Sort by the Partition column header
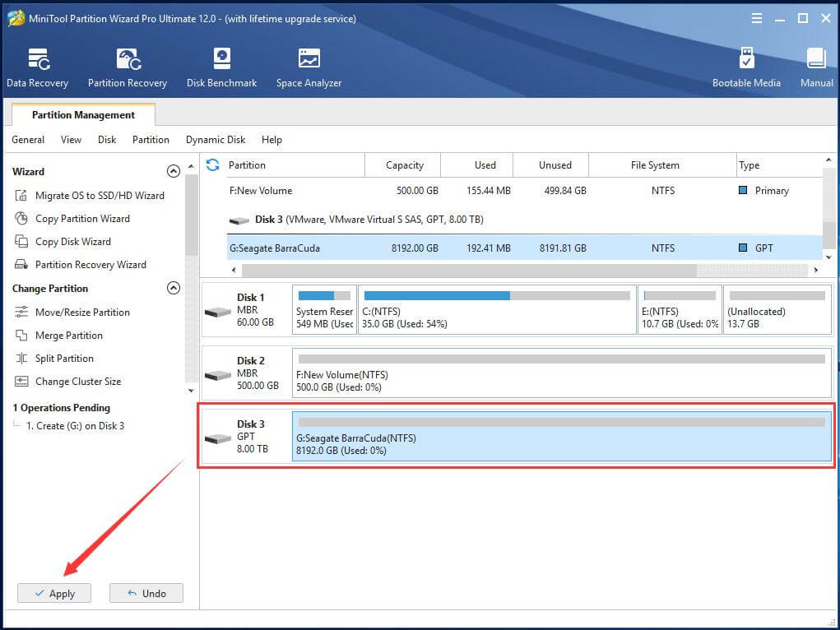The height and width of the screenshot is (630, 840). tap(295, 165)
